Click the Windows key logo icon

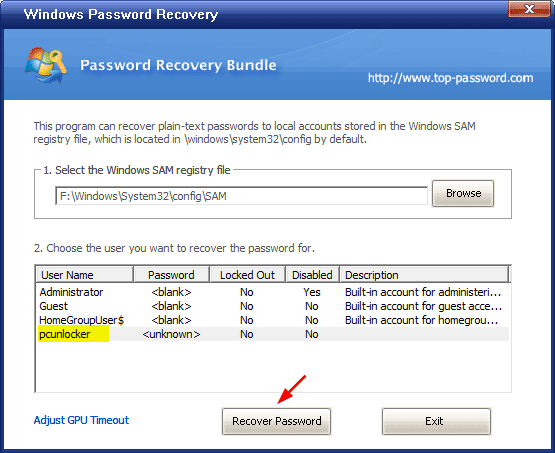click(x=46, y=65)
